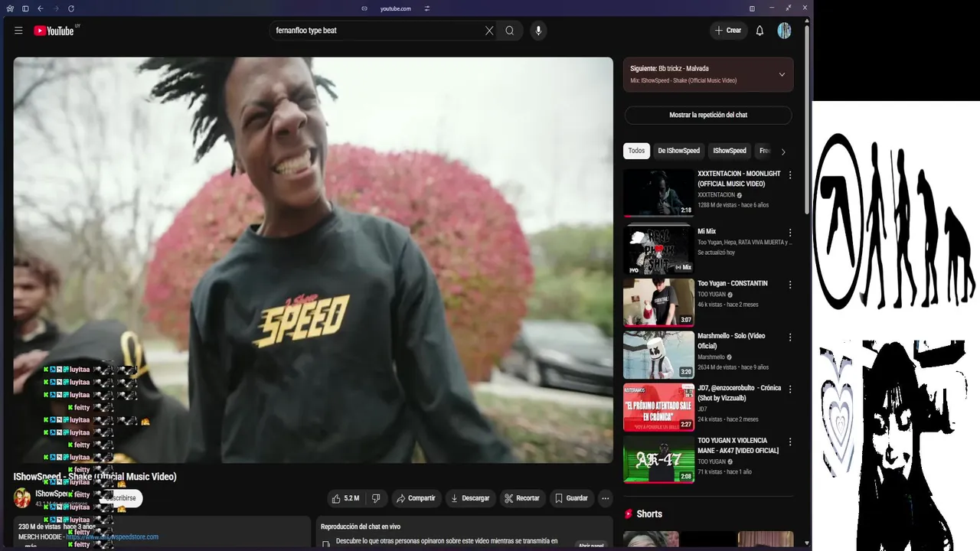Select the IShowSpeed filter chip
The image size is (980, 551).
(x=729, y=151)
